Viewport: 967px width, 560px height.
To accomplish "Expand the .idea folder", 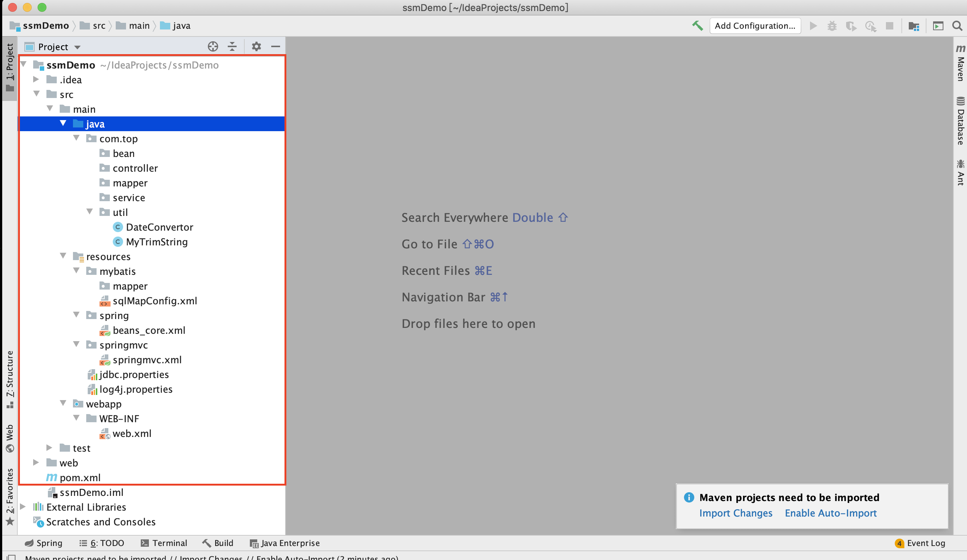I will click(x=36, y=80).
